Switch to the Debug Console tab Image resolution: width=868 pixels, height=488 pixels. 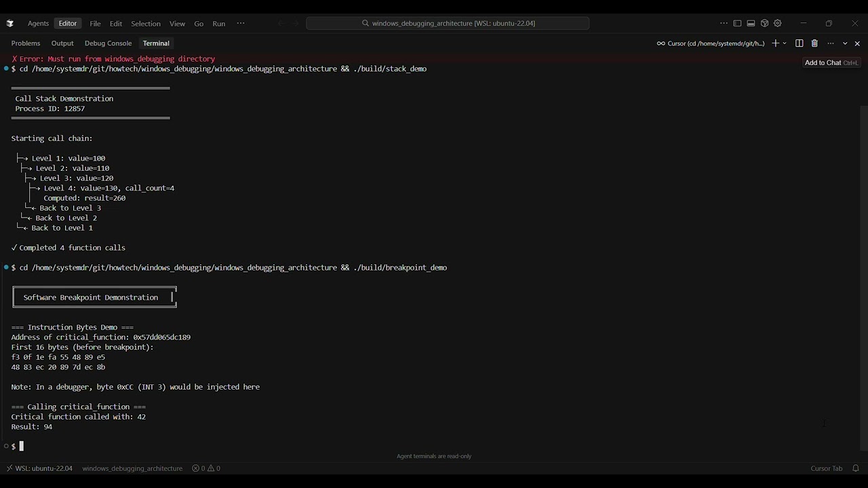(108, 43)
